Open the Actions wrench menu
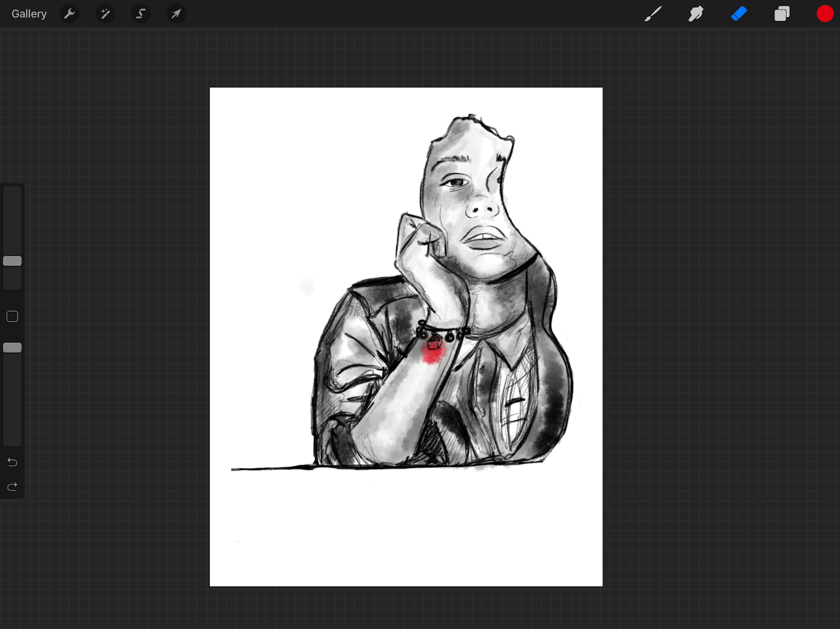 click(69, 14)
